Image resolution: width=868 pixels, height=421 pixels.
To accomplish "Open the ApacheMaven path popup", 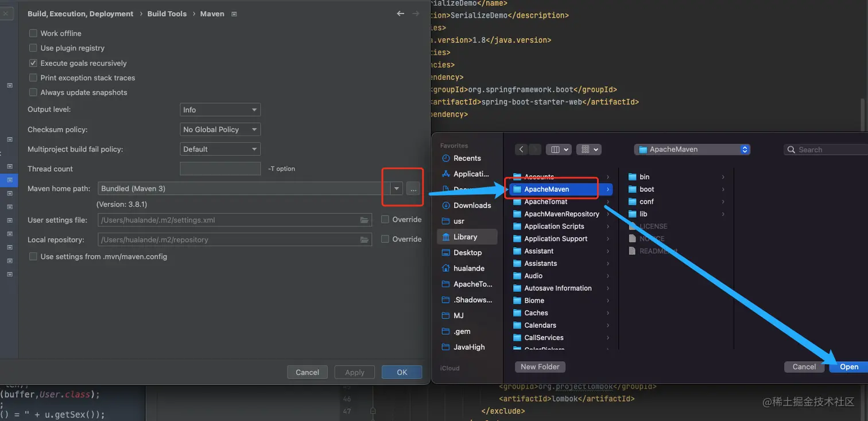I will click(692, 149).
